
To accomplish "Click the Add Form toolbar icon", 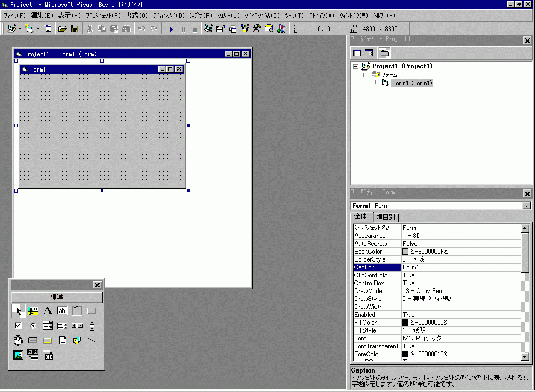I will click(29, 28).
